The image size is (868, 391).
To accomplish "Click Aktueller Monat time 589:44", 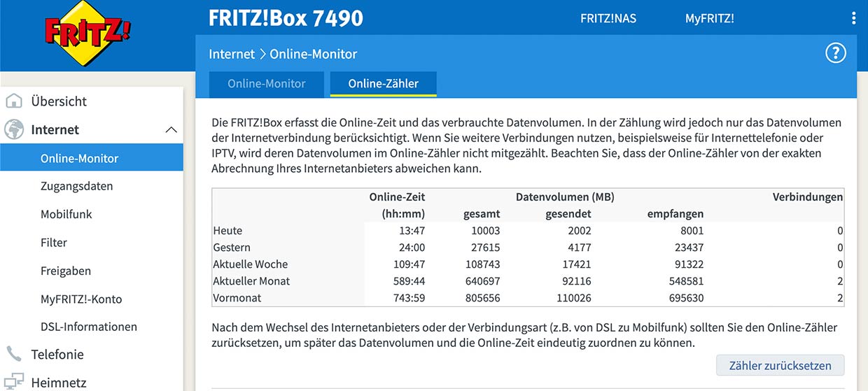I will (x=409, y=281).
